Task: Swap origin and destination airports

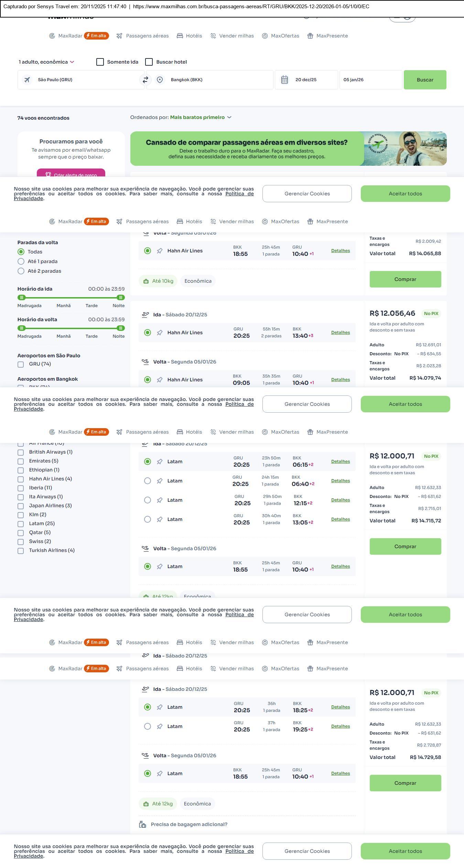Action: click(x=145, y=80)
